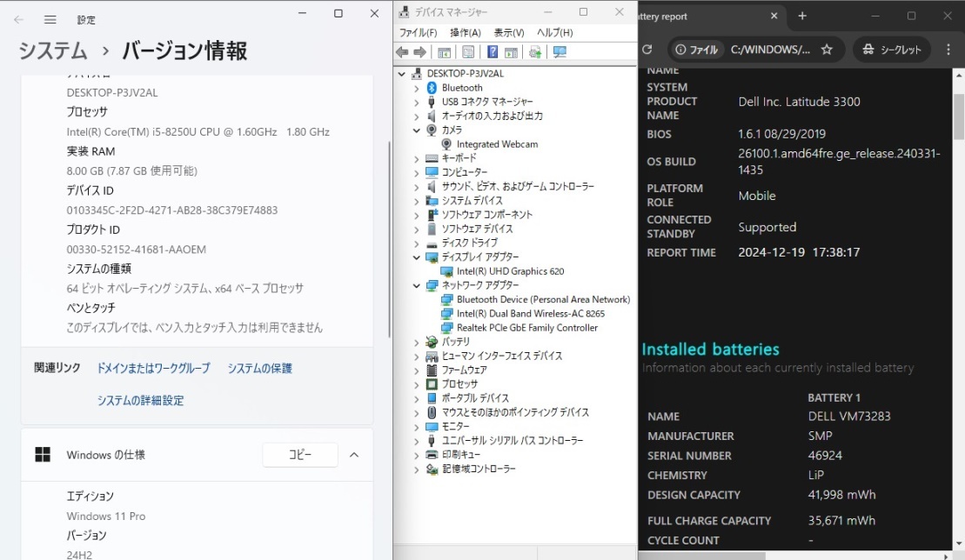Click the battery report horizontal scrollbar

click(703, 557)
